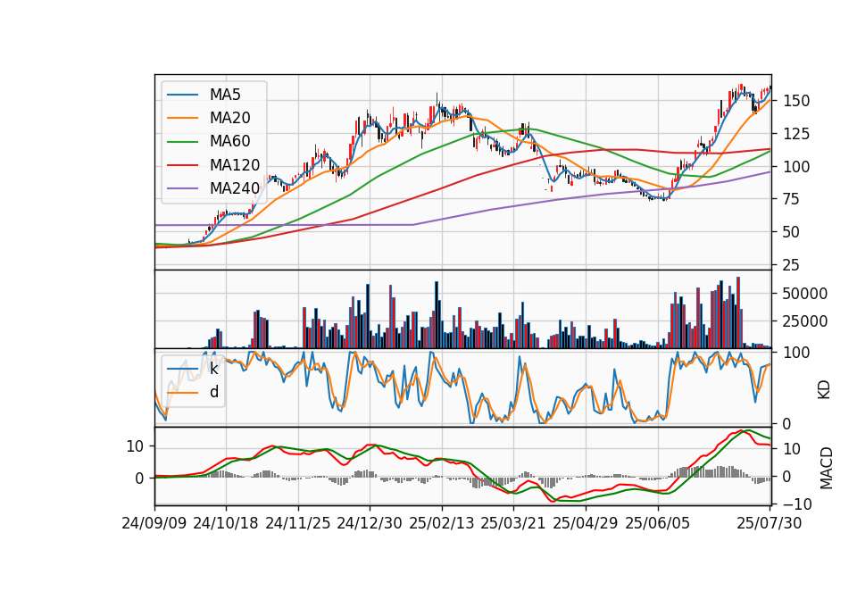Screen dimensions: 857x616
Task: Click the 25/02/13 date axis label
Action: 442,523
